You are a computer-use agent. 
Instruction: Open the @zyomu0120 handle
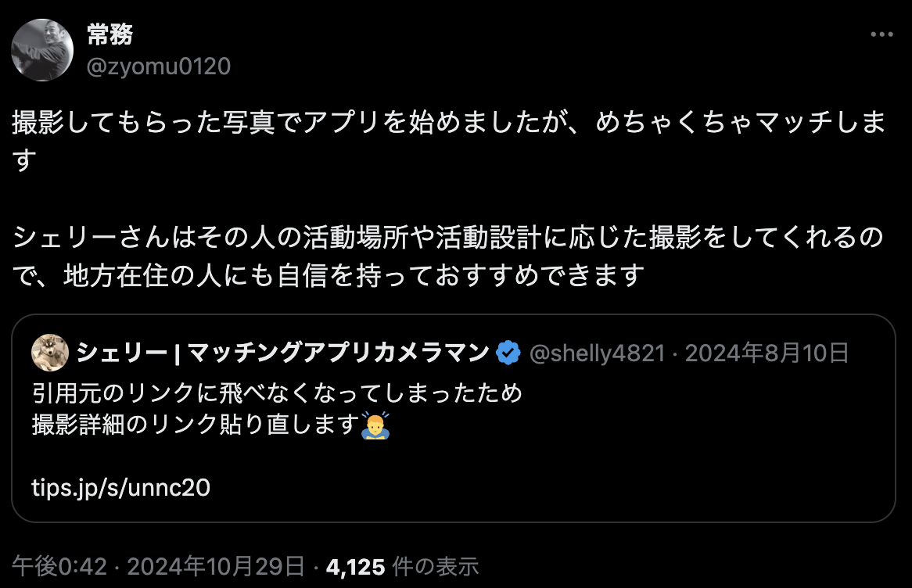pyautogui.click(x=159, y=66)
